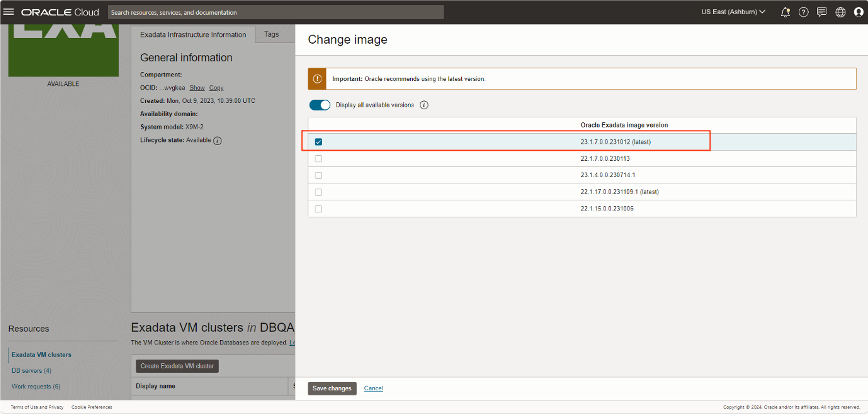Click Create Exadata VM cluster button
The height and width of the screenshot is (414, 868).
tap(177, 366)
